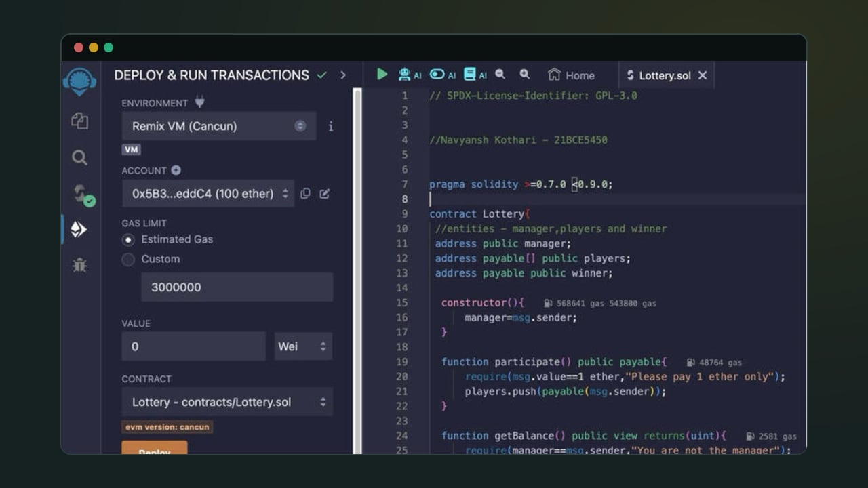Click the "//Navyansh Kothari - 21BCE5450" comment line
This screenshot has height=488, width=868.
click(x=518, y=140)
